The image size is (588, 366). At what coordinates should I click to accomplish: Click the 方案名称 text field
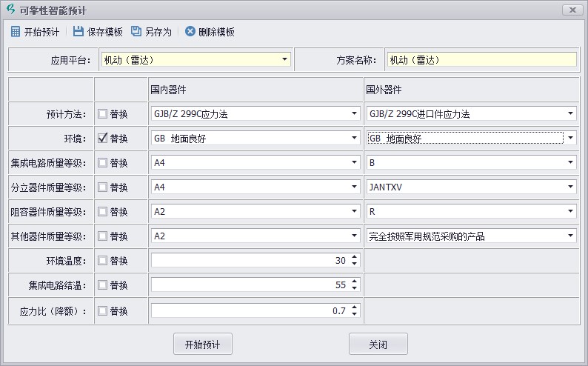(481, 60)
